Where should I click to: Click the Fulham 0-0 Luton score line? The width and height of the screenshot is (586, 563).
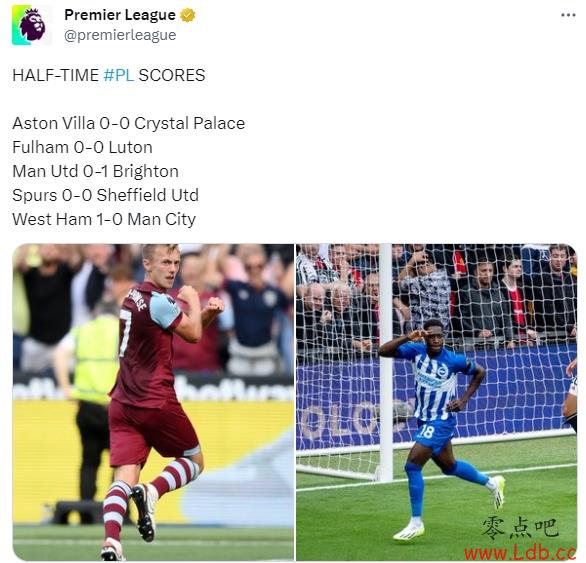[x=82, y=147]
